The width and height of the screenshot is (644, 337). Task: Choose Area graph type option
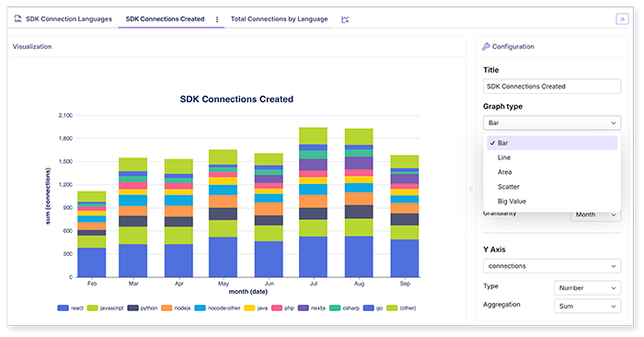(552, 172)
